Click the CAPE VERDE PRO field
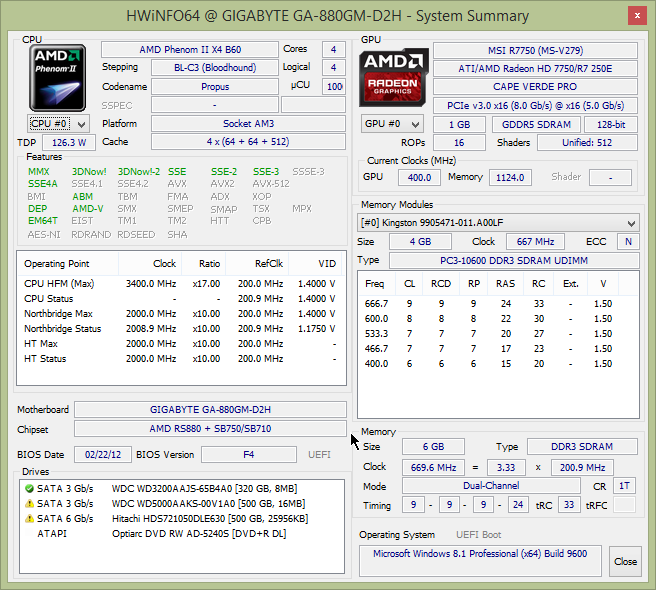 coord(535,87)
